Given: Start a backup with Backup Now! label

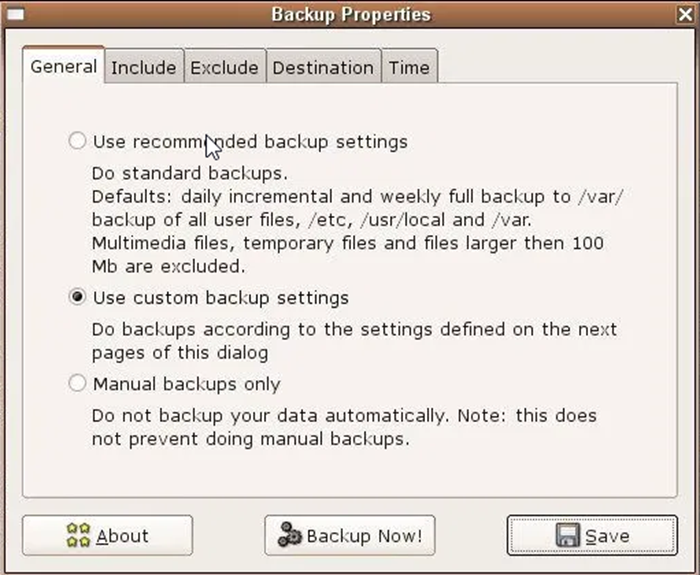Looking at the screenshot, I should (x=364, y=536).
